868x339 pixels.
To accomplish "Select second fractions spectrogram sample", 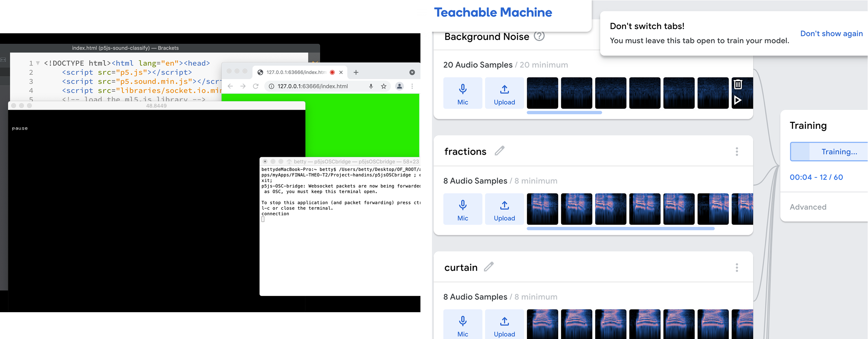I will pyautogui.click(x=576, y=209).
